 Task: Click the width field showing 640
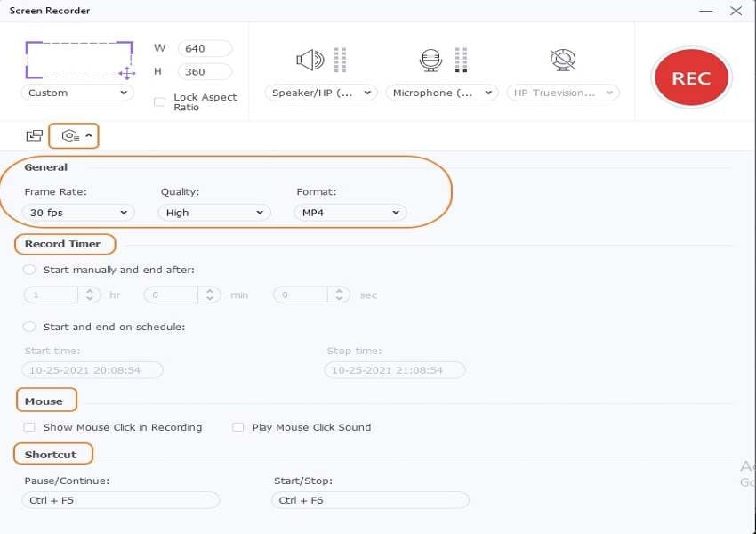pos(205,48)
